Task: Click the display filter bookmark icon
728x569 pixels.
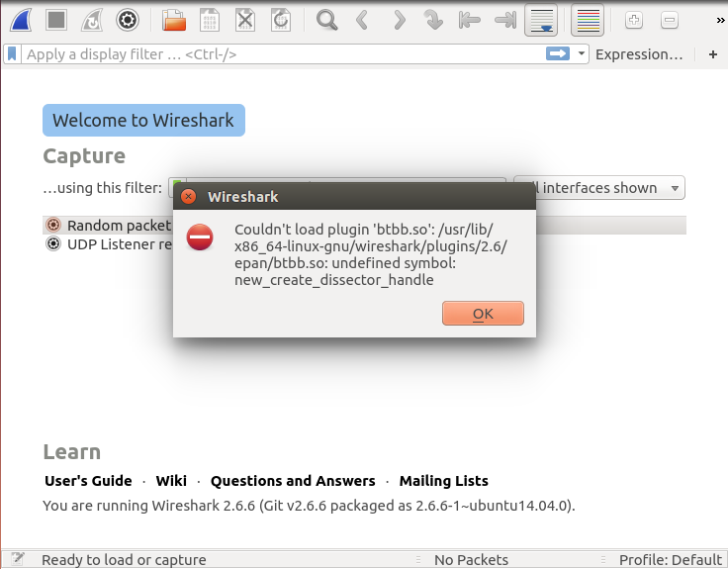Action: tap(13, 54)
